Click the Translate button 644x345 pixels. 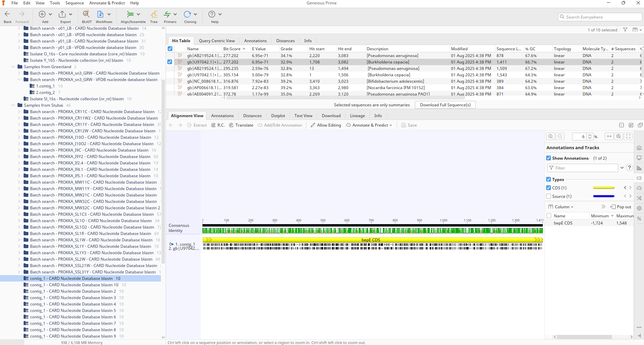(241, 125)
